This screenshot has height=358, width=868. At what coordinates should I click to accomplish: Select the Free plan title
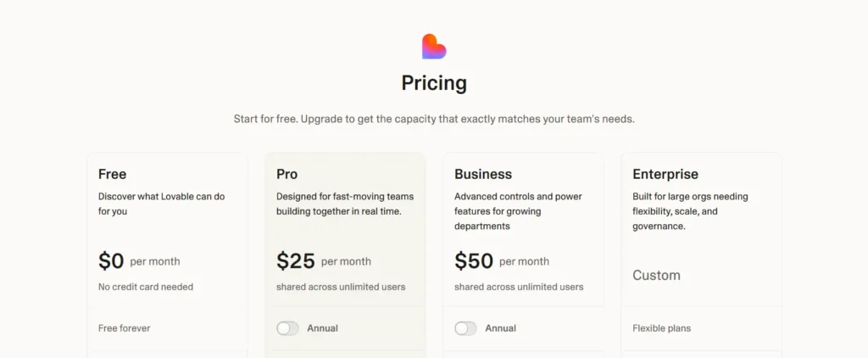pyautogui.click(x=112, y=174)
